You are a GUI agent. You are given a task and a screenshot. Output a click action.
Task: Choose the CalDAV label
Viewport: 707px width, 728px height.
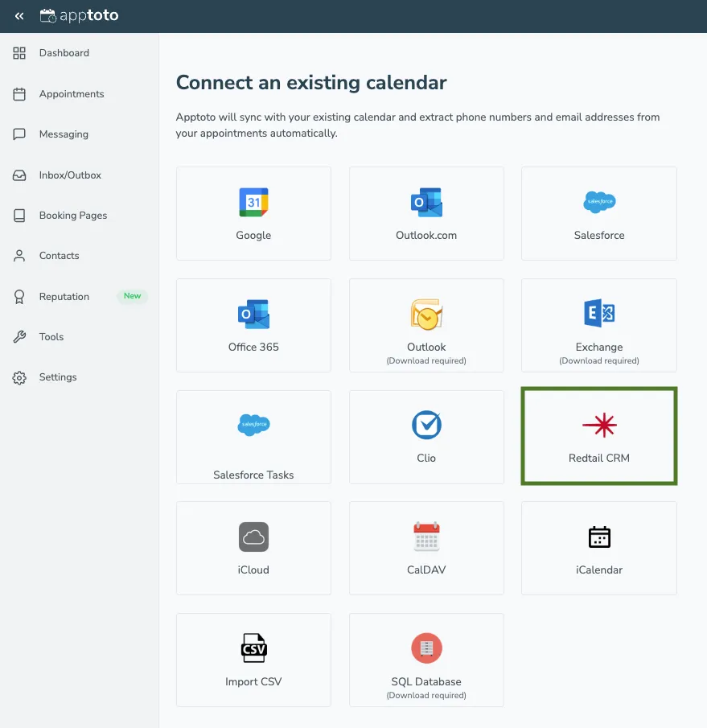click(x=426, y=570)
